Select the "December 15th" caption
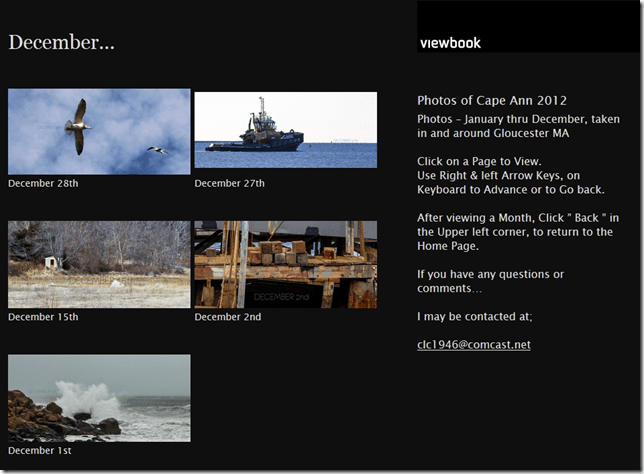The width and height of the screenshot is (644, 474). coord(43,317)
